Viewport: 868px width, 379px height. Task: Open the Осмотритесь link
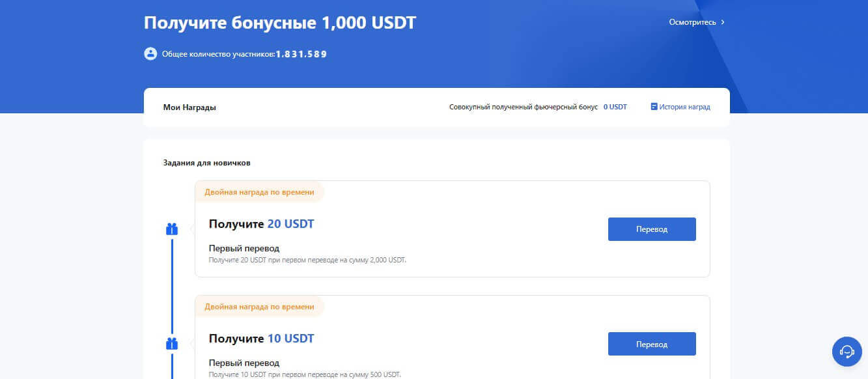click(x=692, y=23)
